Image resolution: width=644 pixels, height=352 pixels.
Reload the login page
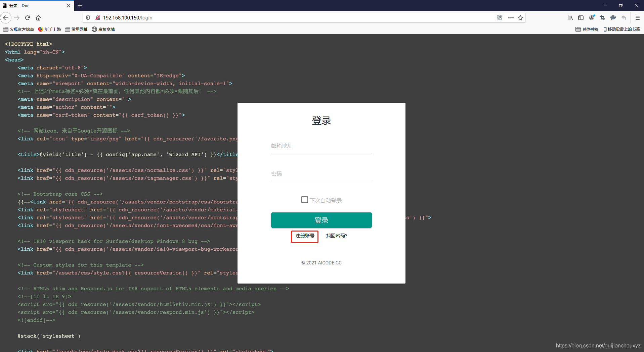(x=28, y=18)
